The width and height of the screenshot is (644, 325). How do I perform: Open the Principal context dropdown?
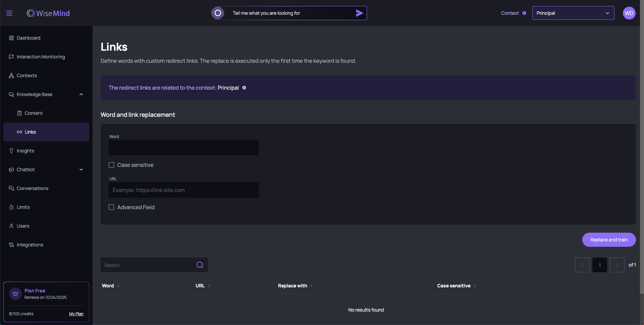point(573,13)
